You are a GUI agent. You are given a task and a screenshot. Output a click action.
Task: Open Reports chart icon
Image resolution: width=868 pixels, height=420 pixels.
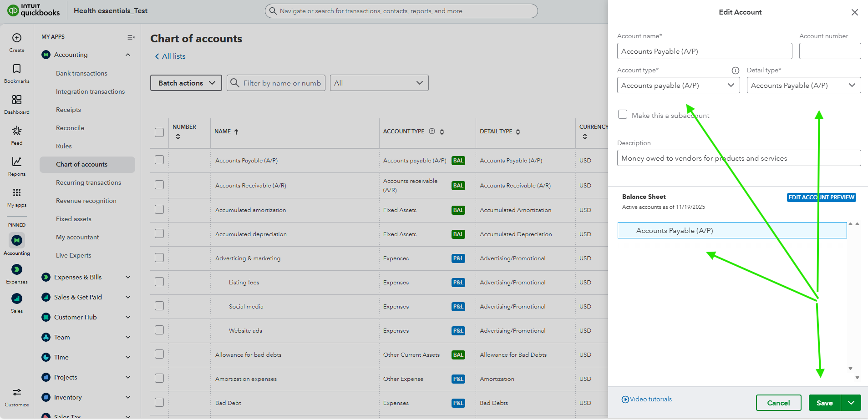tap(17, 162)
